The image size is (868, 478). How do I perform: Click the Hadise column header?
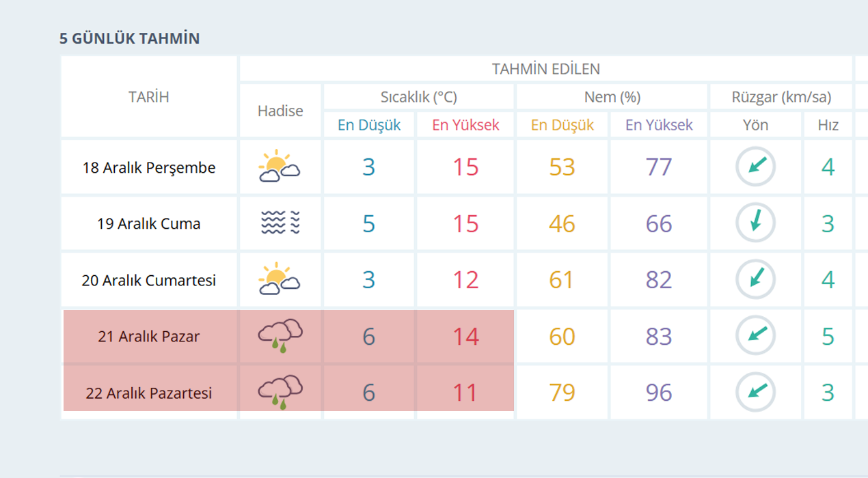280,111
